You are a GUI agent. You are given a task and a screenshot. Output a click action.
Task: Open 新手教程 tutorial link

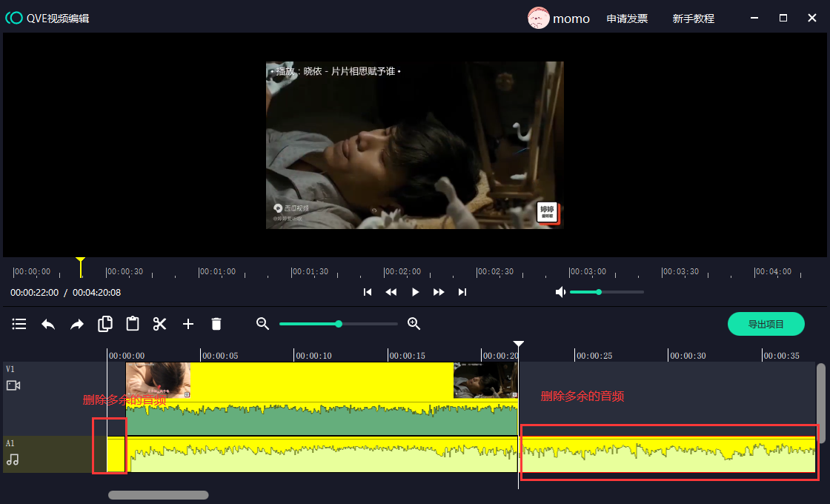693,19
